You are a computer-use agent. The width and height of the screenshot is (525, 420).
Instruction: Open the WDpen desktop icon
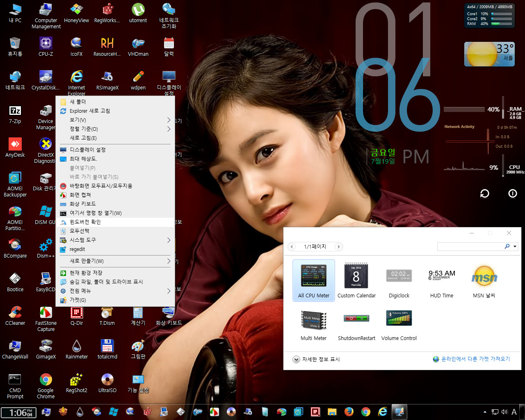point(138,80)
